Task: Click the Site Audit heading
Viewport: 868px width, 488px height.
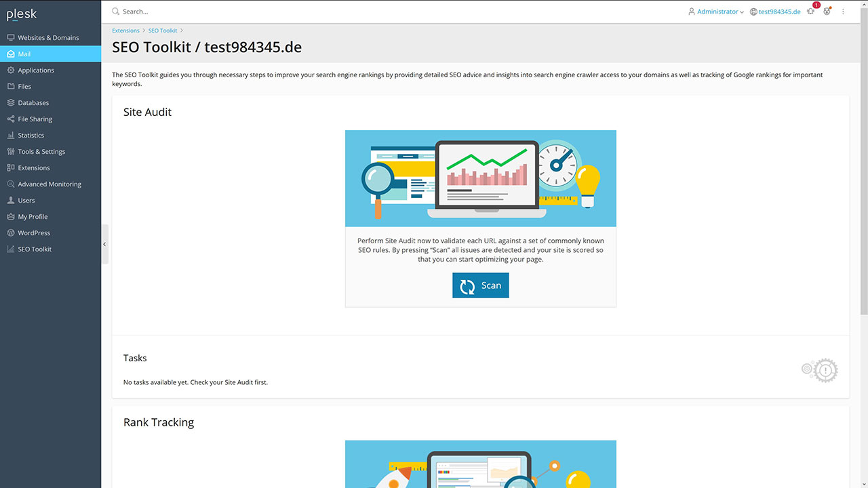Action: pos(147,112)
